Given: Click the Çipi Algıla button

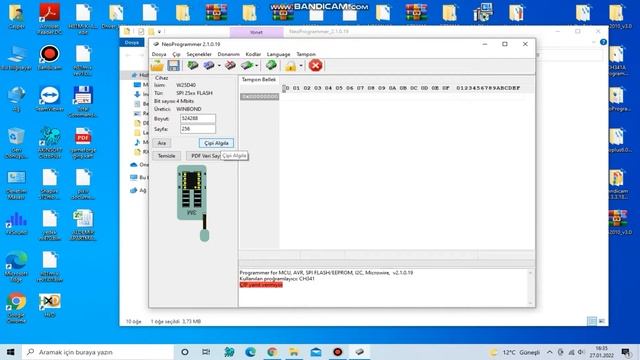Looking at the screenshot, I should pyautogui.click(x=216, y=143).
